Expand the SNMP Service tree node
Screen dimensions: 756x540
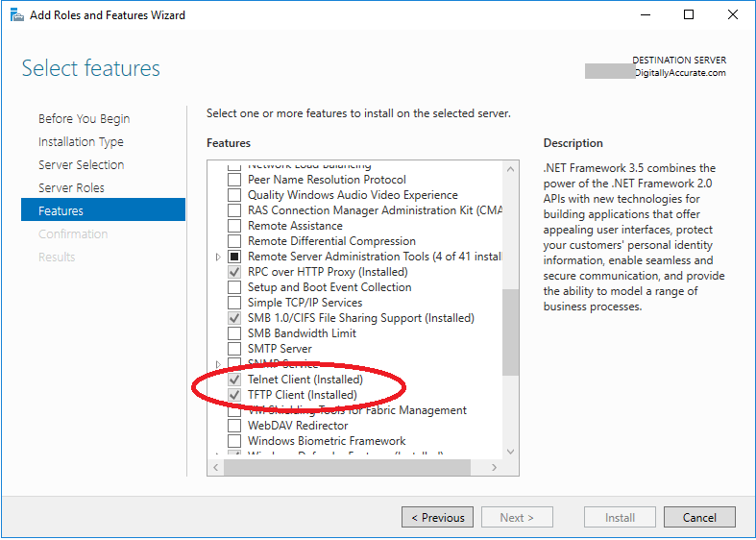point(218,364)
